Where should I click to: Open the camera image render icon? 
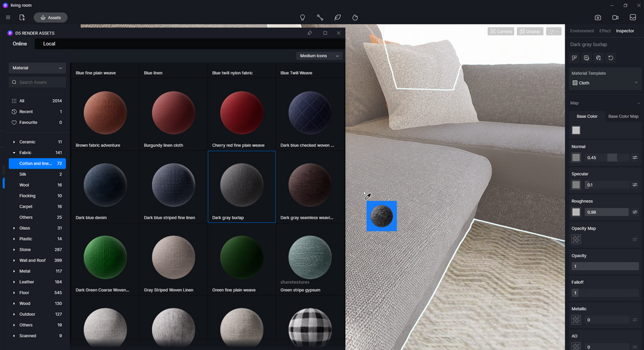598,18
